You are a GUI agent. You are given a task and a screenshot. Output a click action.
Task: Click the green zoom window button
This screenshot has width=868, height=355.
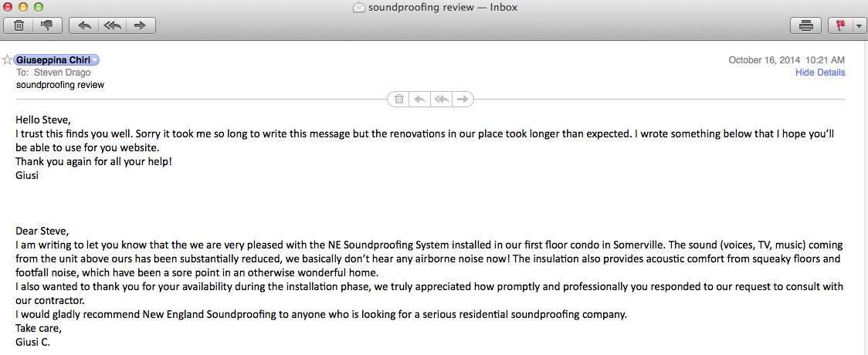click(x=38, y=7)
